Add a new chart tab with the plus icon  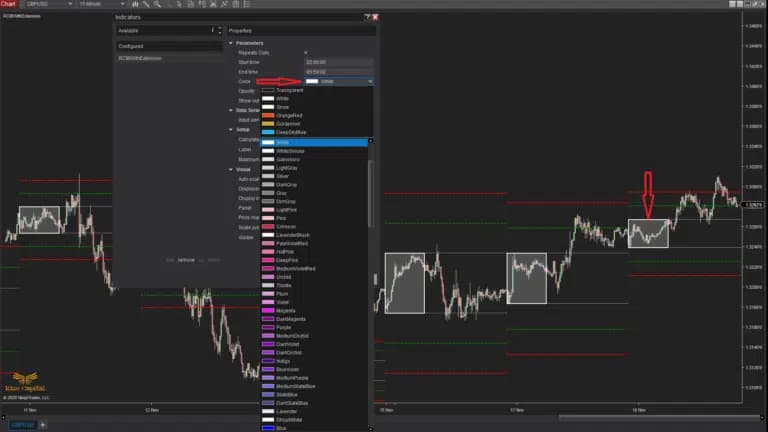pyautogui.click(x=43, y=425)
